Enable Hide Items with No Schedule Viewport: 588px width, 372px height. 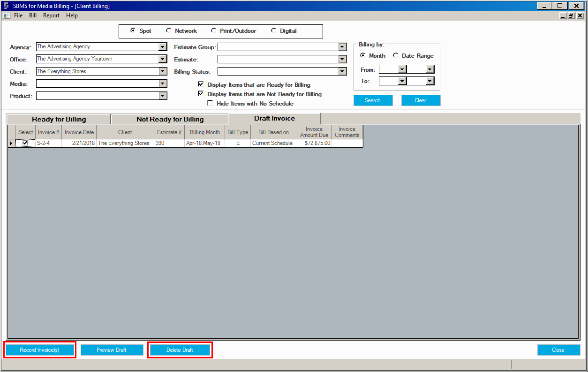coord(210,103)
